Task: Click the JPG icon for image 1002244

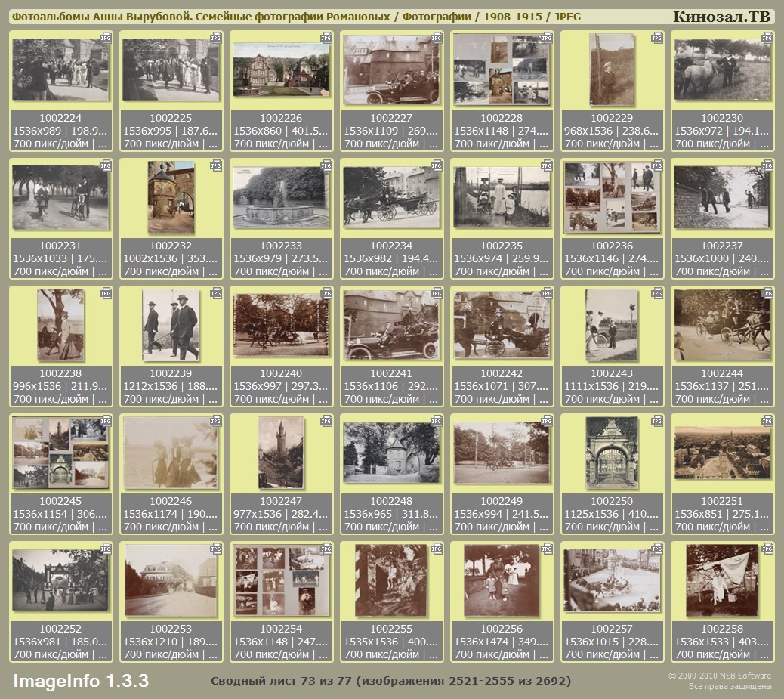Action: pos(767,292)
